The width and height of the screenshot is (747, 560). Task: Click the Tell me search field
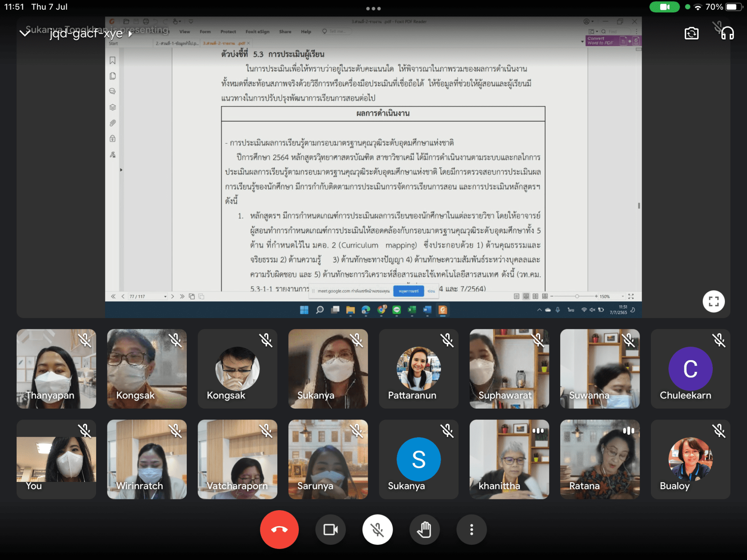click(x=337, y=31)
